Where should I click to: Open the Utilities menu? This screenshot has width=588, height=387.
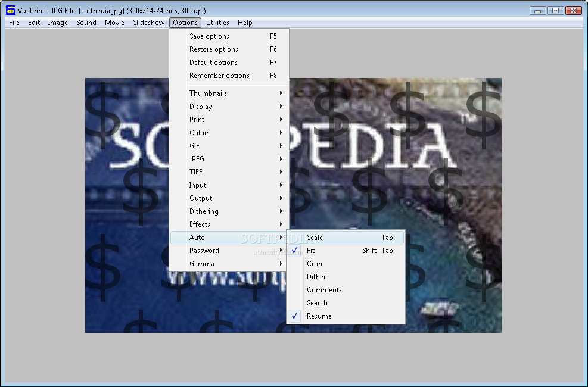(x=217, y=23)
